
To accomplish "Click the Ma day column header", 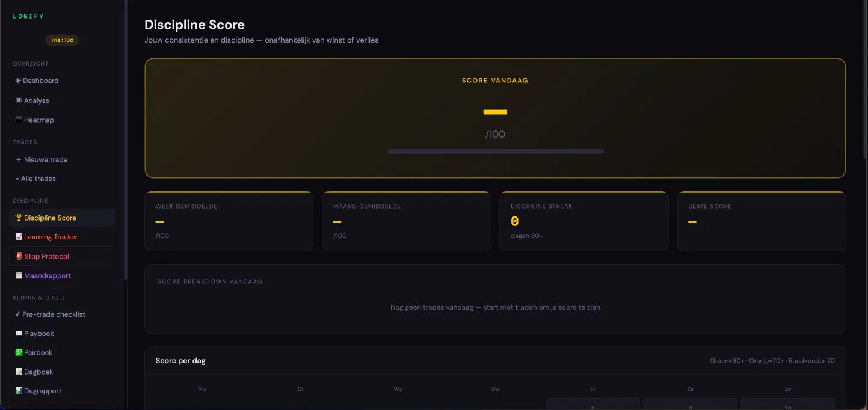I will pyautogui.click(x=203, y=389).
